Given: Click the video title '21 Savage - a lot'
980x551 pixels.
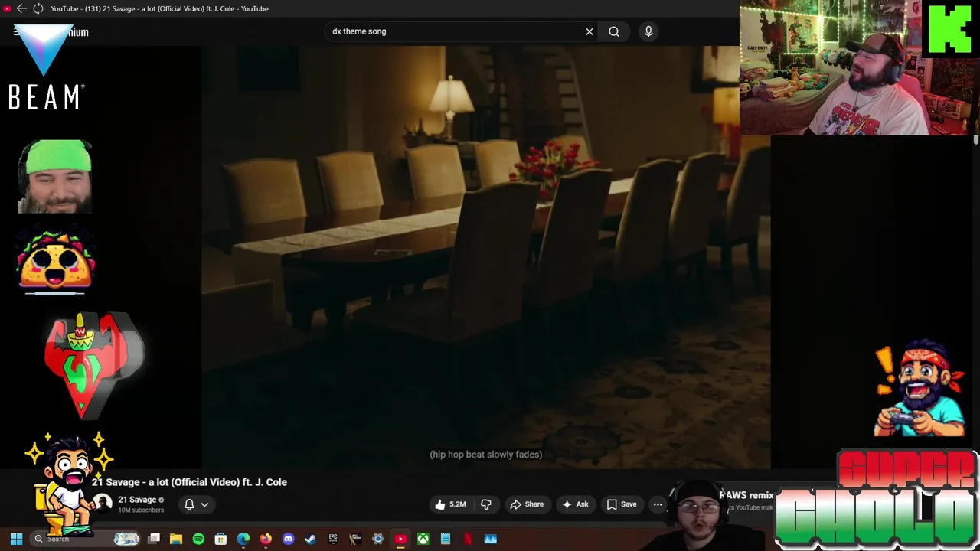Looking at the screenshot, I should click(x=189, y=482).
